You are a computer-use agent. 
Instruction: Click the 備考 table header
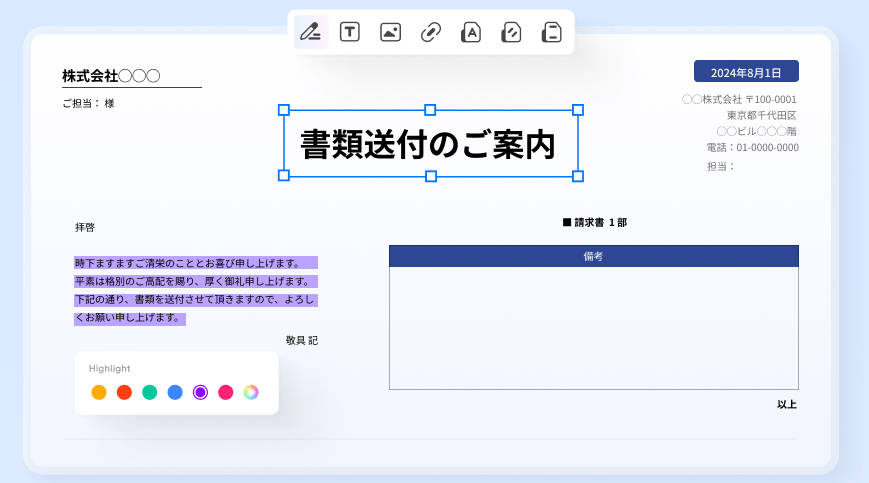coord(594,256)
